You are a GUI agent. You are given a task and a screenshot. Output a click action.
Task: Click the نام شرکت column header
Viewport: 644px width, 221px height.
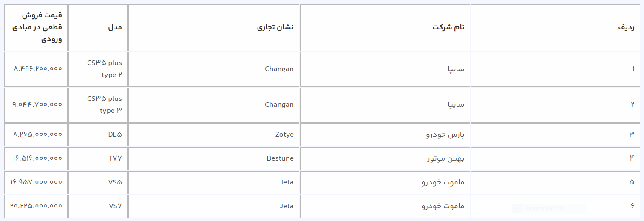point(448,28)
